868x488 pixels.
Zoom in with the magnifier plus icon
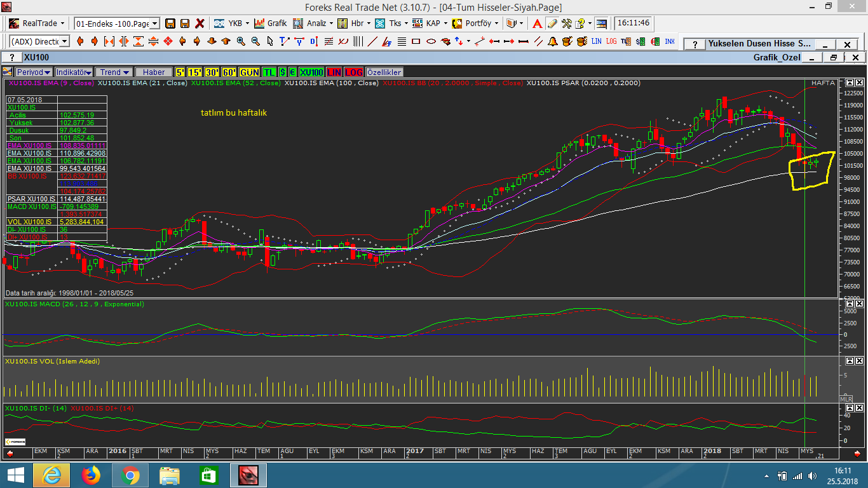coord(241,41)
